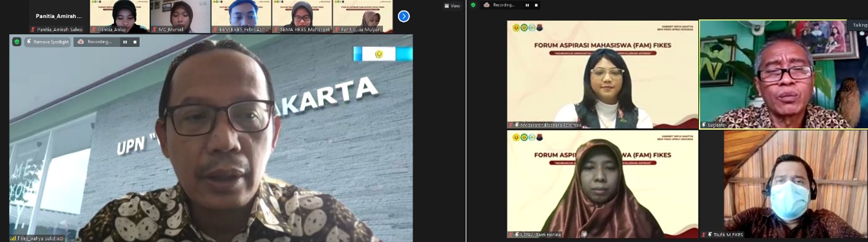Screen dimensions: 868x242
Task: Select the Sugianto active speaker tile
Action: pyautogui.click(x=783, y=74)
